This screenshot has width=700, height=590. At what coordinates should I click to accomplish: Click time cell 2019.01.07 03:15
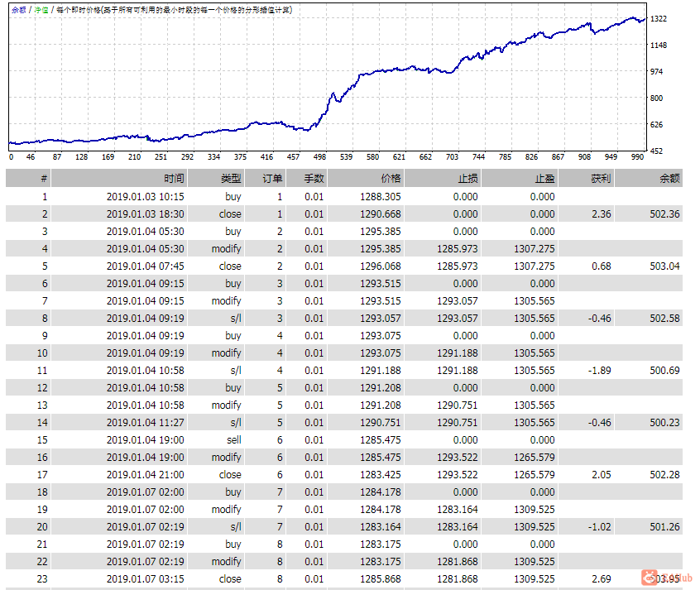145,579
